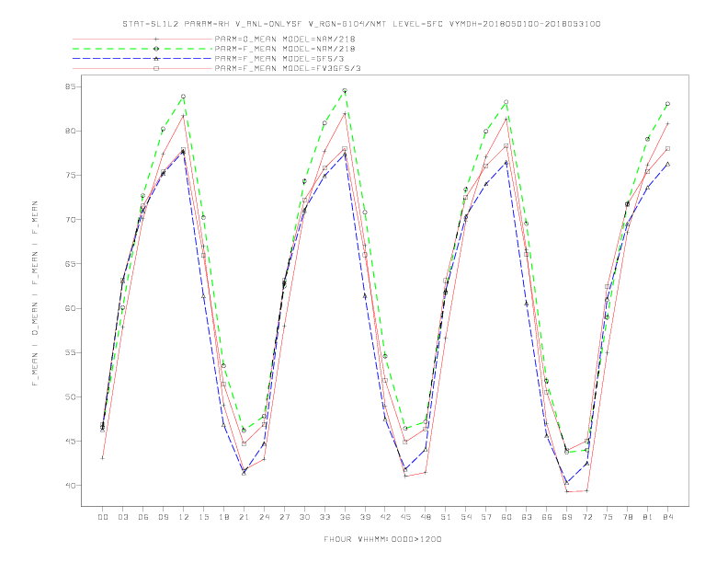The image size is (728, 563).
Task: Click the circle marker in the green NAM legend line
Action: tap(156, 49)
